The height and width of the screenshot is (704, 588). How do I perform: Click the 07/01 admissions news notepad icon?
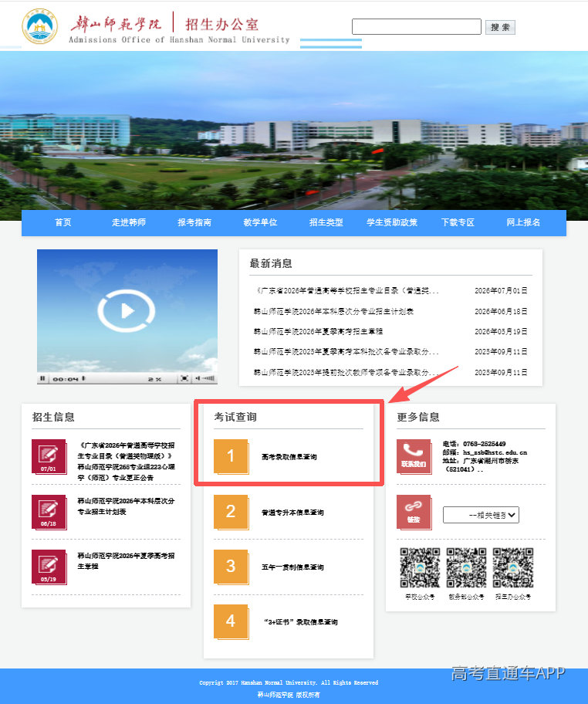click(49, 456)
